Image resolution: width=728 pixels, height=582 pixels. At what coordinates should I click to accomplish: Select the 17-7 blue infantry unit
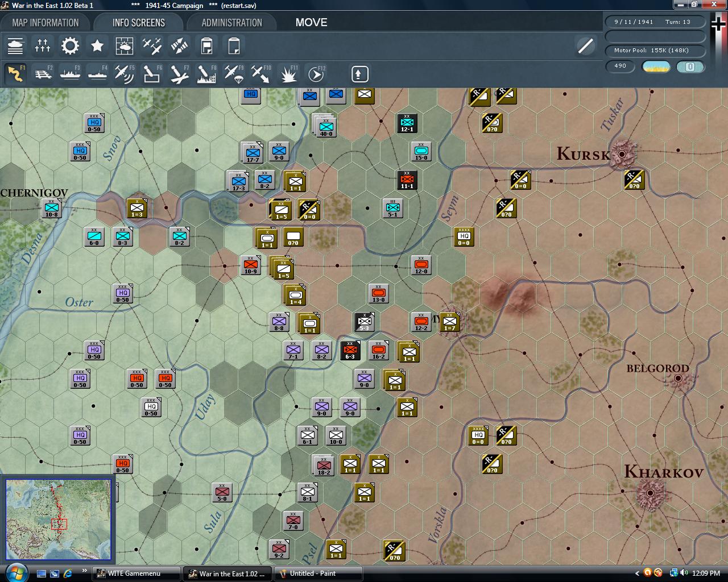[x=253, y=153]
